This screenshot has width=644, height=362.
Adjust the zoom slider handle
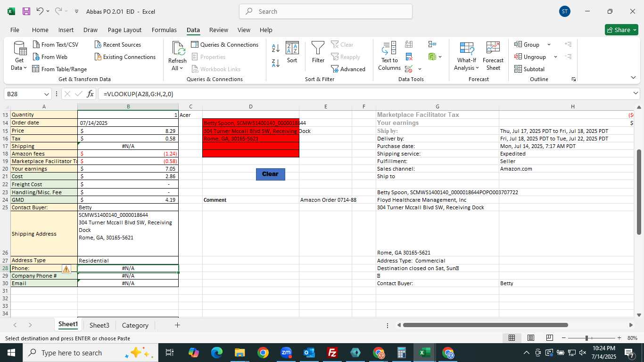[586, 338]
